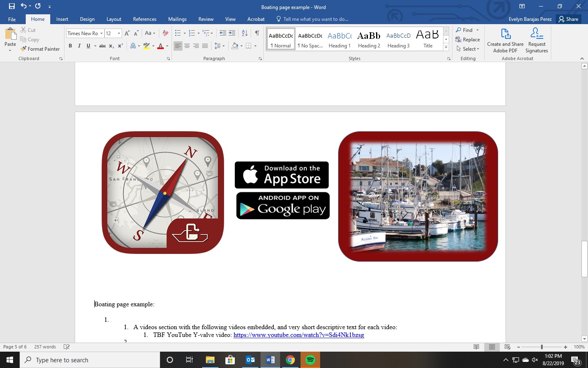Apply the Title style
588x368 pixels.
pos(428,40)
